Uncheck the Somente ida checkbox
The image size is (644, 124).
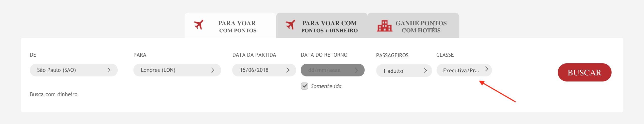tap(305, 86)
